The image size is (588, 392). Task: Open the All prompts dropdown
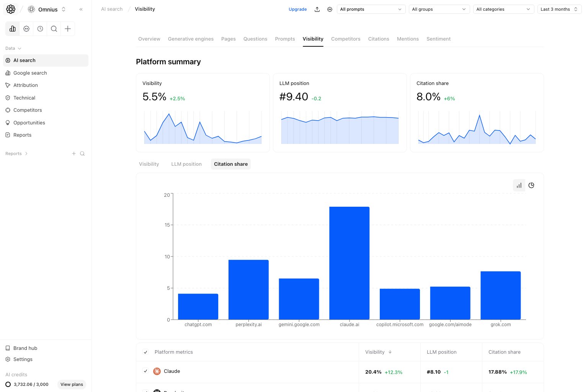[371, 9]
